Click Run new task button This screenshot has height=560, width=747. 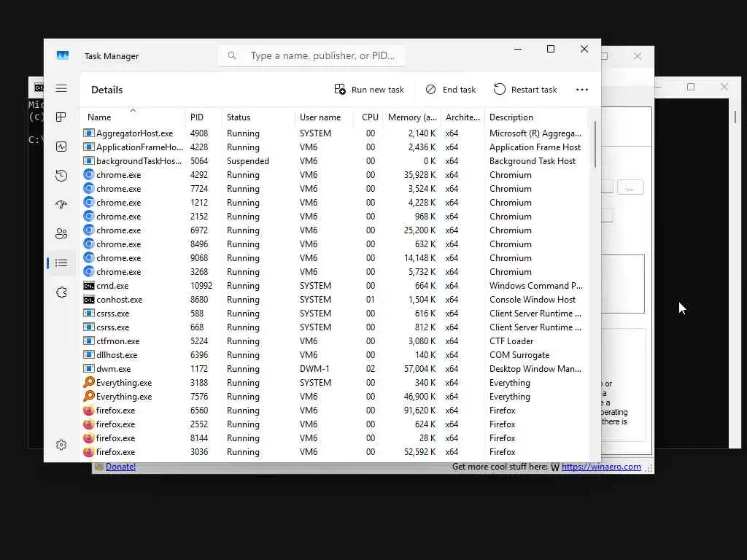[x=369, y=90]
